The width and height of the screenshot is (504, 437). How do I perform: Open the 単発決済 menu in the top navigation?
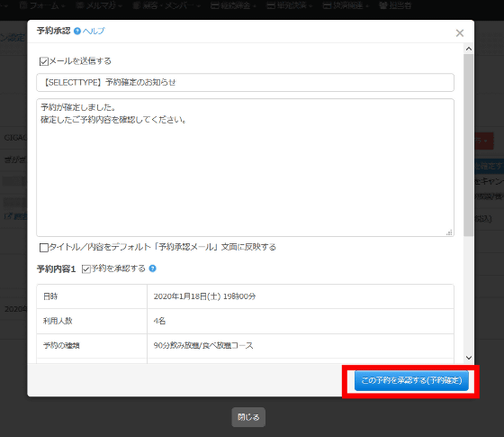pos(289,5)
